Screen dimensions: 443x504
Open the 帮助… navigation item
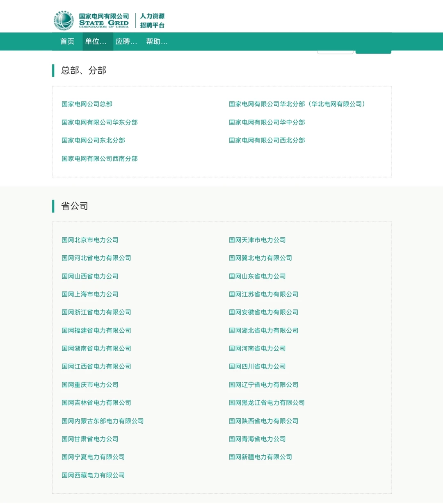157,41
